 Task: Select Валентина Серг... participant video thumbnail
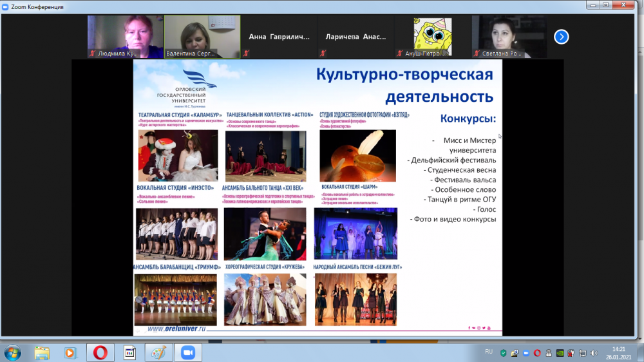(x=202, y=37)
